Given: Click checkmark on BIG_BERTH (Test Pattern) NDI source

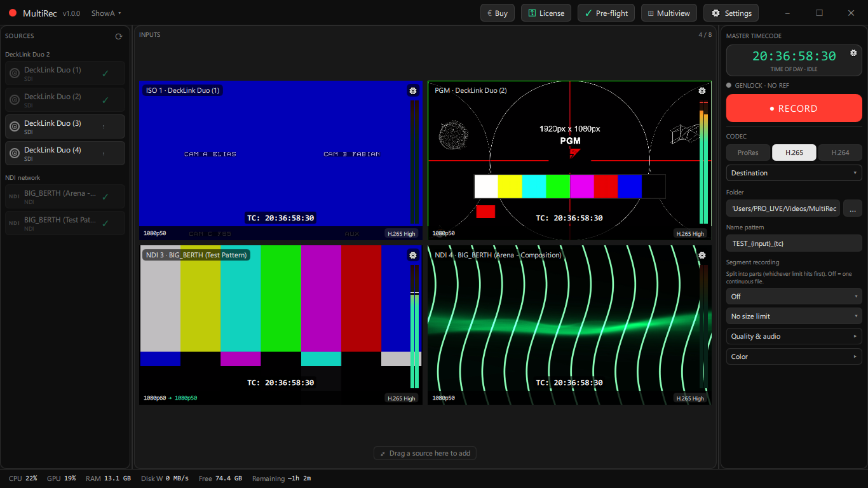Looking at the screenshot, I should point(105,223).
